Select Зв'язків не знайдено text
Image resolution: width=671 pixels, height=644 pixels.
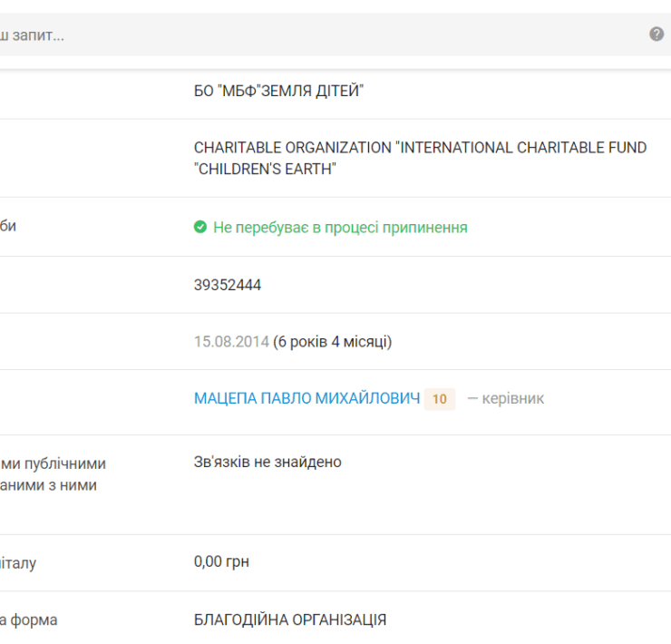(x=267, y=462)
